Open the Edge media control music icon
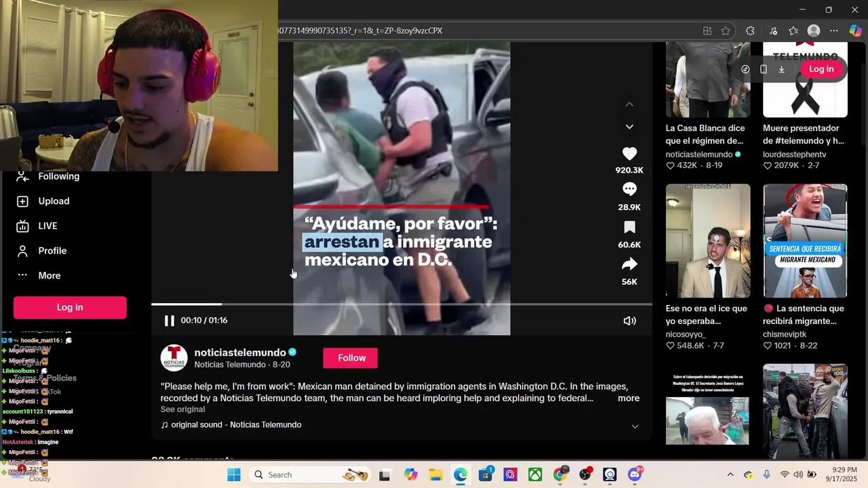Screen dimensions: 868x488 pyautogui.click(x=774, y=30)
